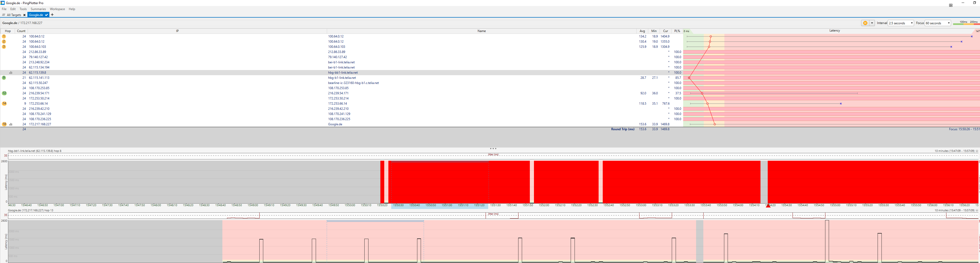Screen dimensions: 980x263
Task: Sort by the Hop column header
Action: coord(7,31)
